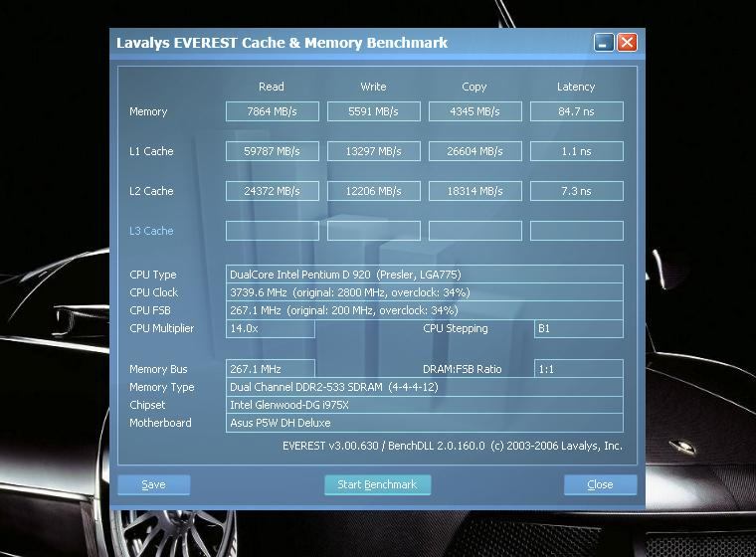Screen dimensions: 756x557
Task: Click the Read column header
Action: pyautogui.click(x=272, y=87)
